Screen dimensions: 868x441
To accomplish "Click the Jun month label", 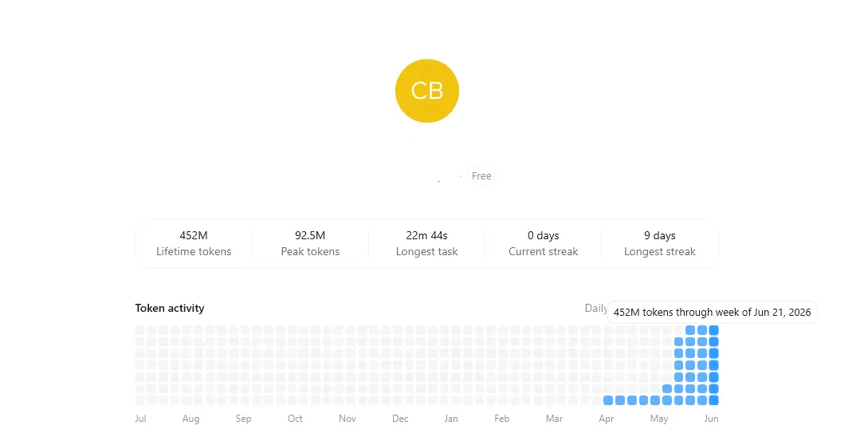I will (x=711, y=419).
